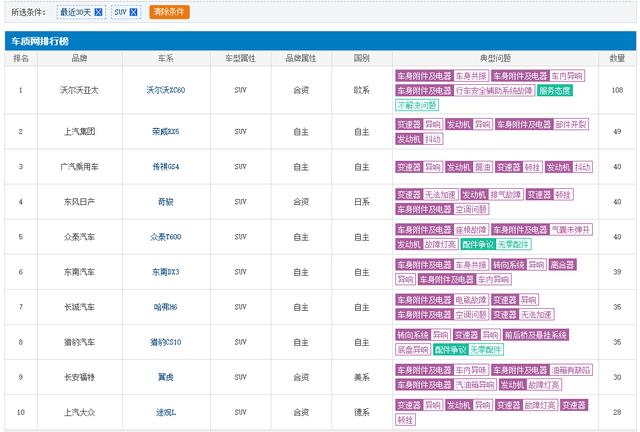Click the 德系 country cell
This screenshot has height=432, width=640.
(362, 412)
